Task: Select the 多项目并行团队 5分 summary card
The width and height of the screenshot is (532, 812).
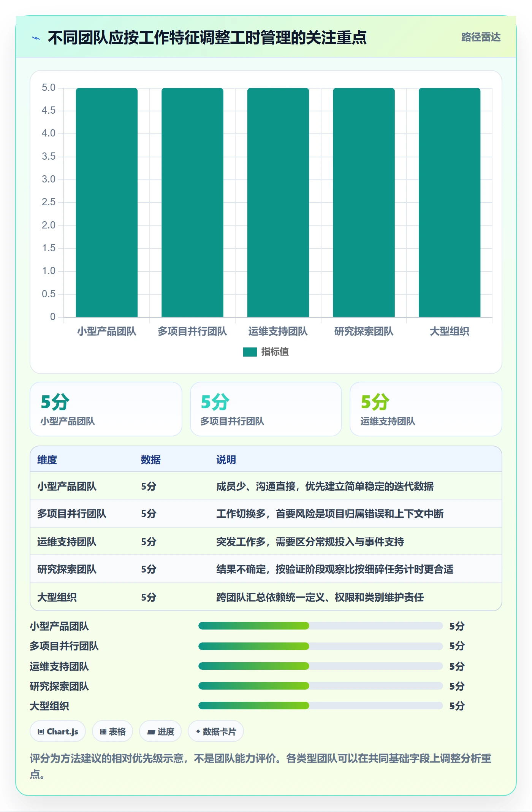Action: [x=266, y=409]
